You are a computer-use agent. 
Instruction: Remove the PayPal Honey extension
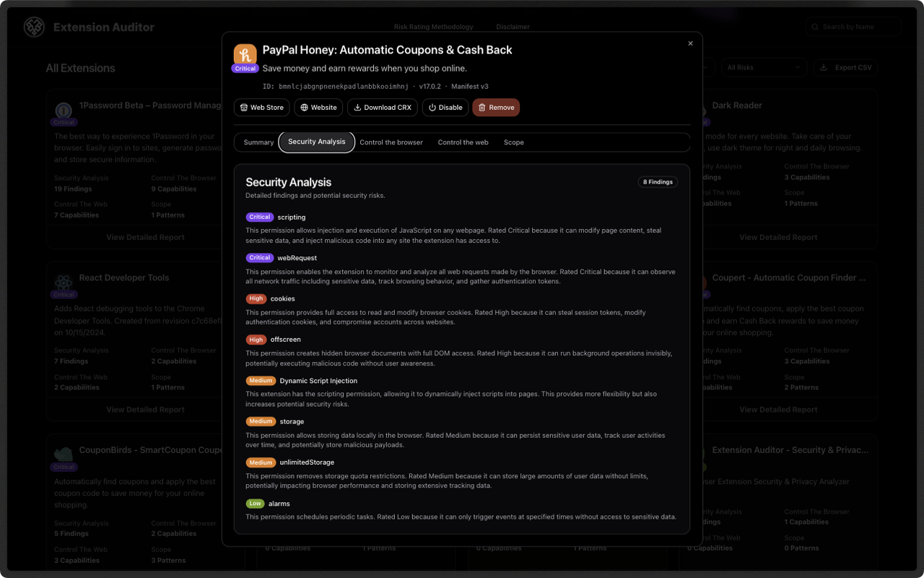click(x=496, y=108)
